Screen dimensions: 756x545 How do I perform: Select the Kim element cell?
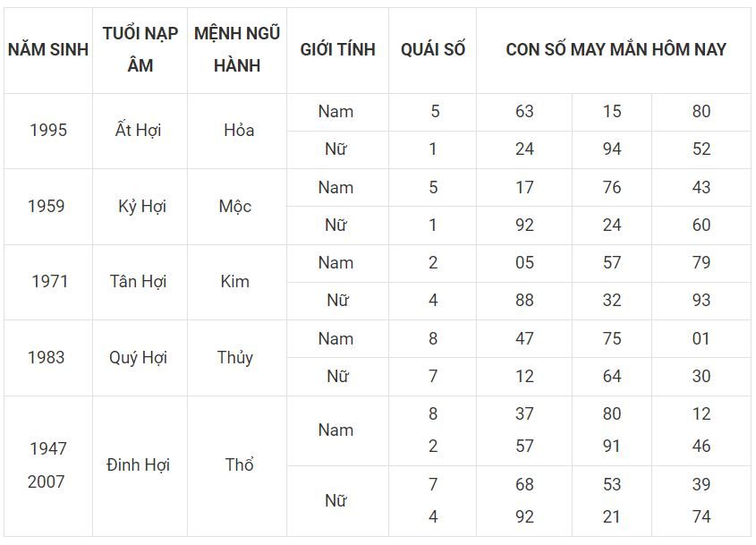point(237,282)
